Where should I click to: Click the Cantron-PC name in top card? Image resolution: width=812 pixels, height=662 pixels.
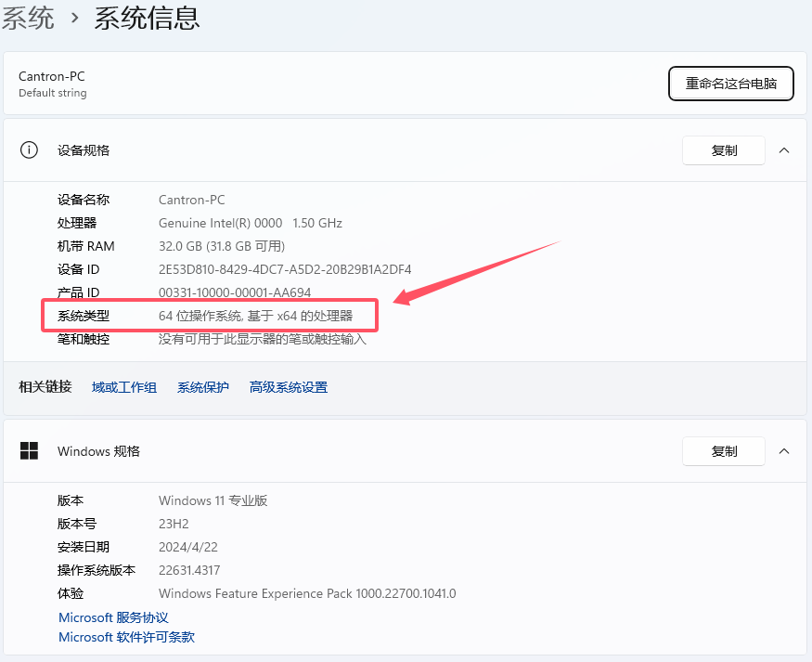pyautogui.click(x=51, y=76)
